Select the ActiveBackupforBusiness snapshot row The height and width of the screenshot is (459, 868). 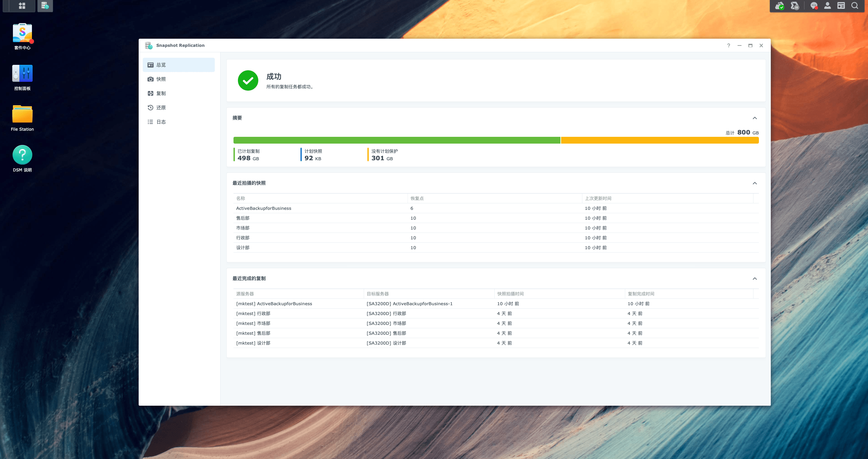[264, 208]
